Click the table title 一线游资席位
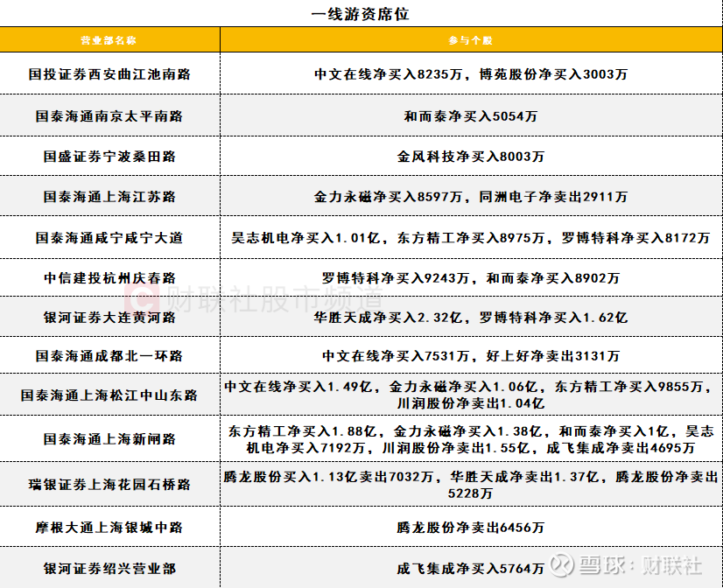The height and width of the screenshot is (588, 723). (360, 14)
